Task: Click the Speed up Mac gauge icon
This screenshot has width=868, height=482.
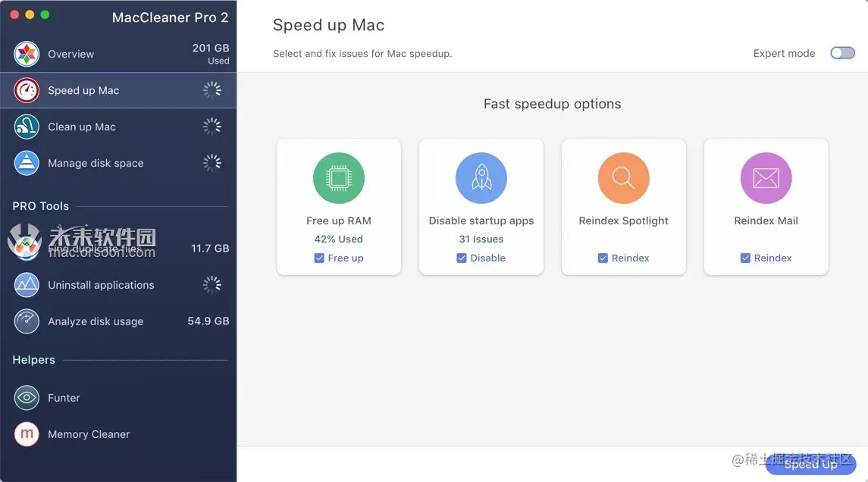Action: click(27, 90)
